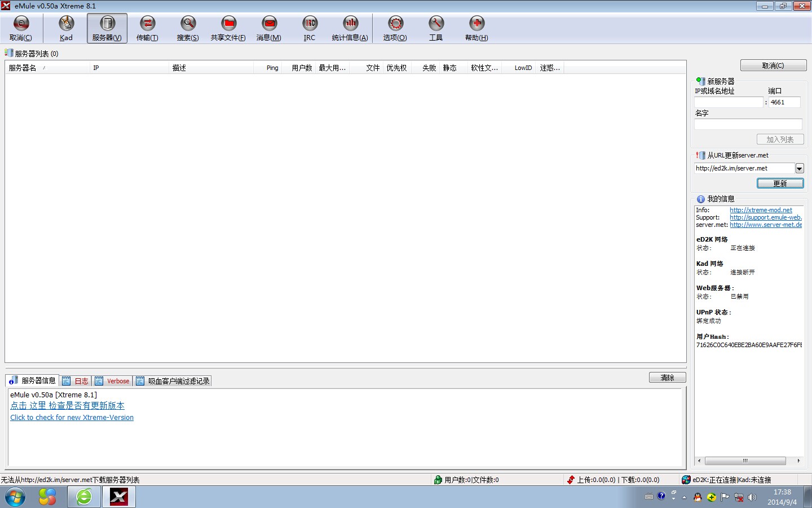Open the 工具 tools menu

point(436,28)
